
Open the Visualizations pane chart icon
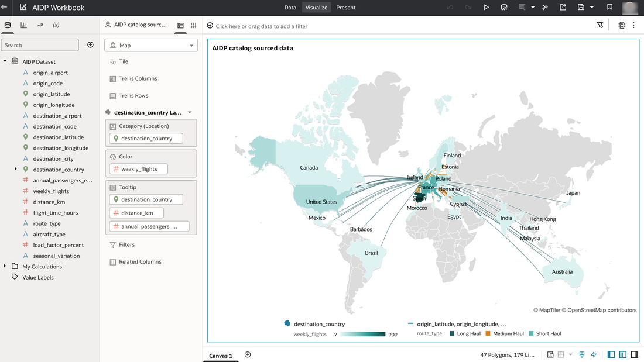(x=24, y=25)
